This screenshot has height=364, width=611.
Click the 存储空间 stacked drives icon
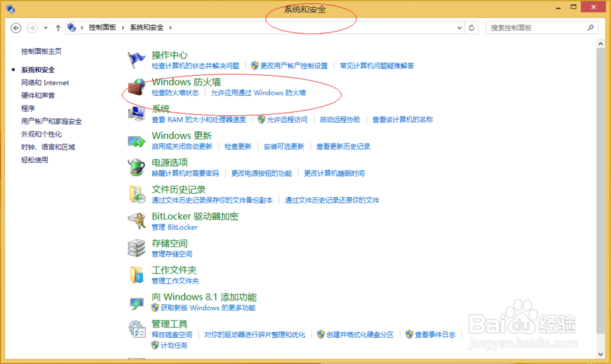[136, 249]
